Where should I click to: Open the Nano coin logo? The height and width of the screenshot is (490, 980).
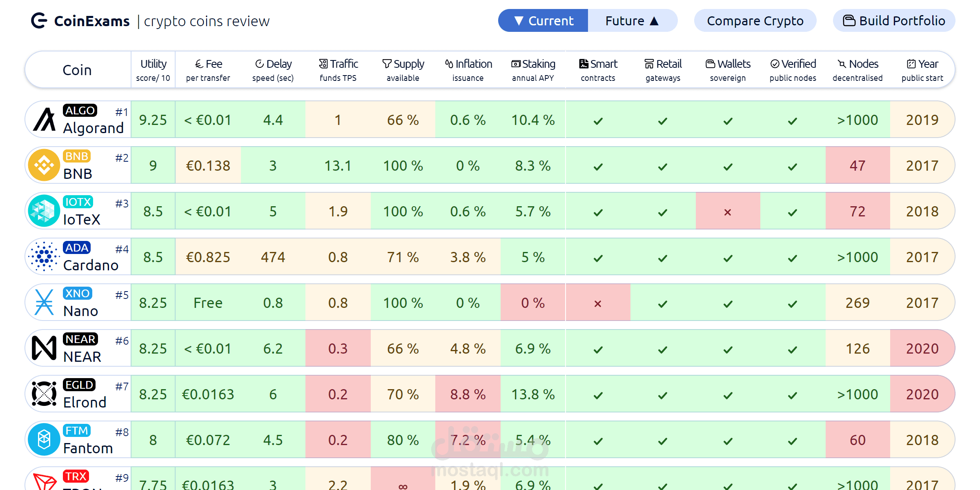point(44,302)
